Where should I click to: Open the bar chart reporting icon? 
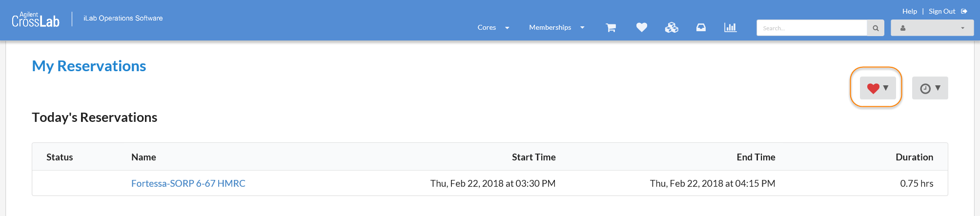730,28
